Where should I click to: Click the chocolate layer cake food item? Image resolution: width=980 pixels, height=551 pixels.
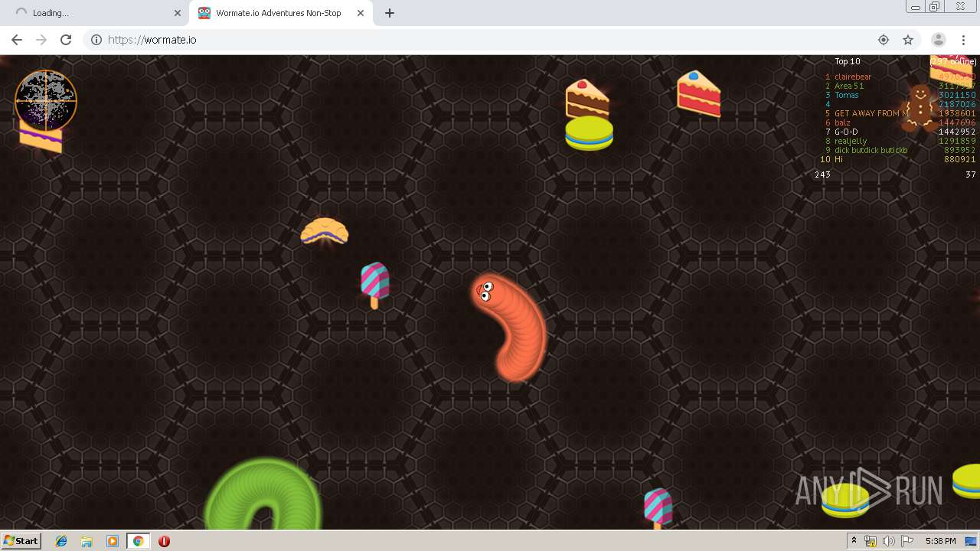[587, 99]
